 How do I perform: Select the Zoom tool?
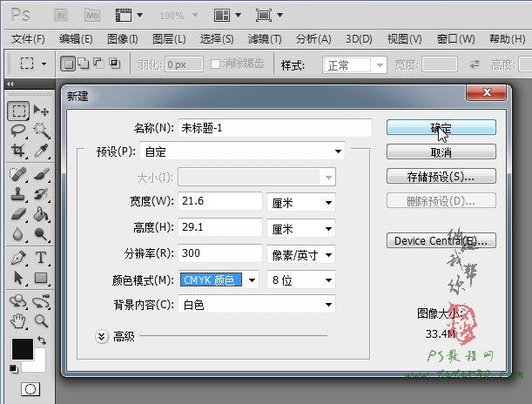41,321
